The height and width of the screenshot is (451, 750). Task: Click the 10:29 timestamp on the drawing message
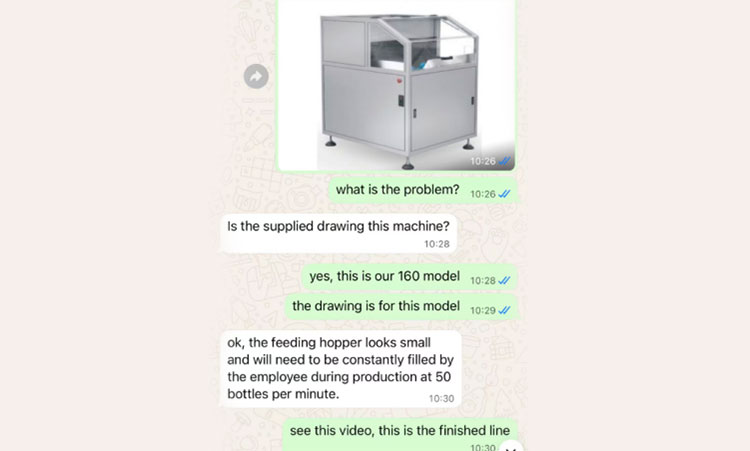483,310
